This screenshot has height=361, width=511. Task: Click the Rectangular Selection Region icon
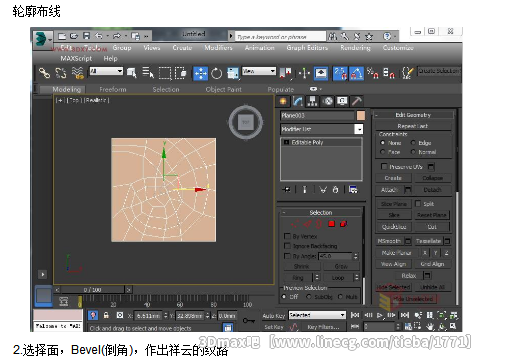pos(165,73)
